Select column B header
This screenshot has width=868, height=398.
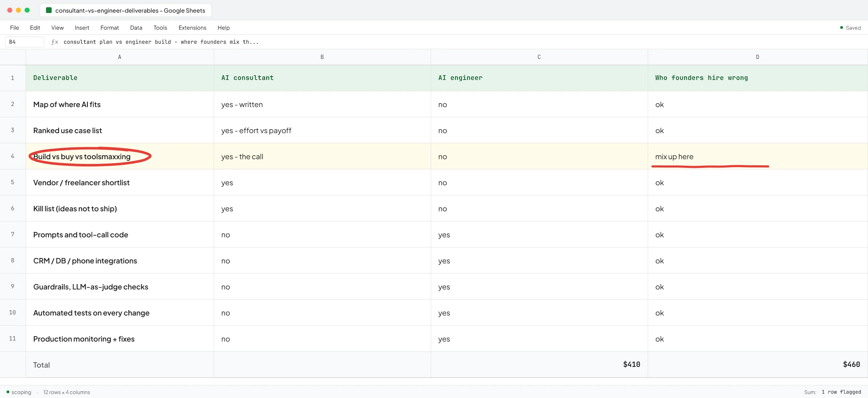(x=322, y=57)
